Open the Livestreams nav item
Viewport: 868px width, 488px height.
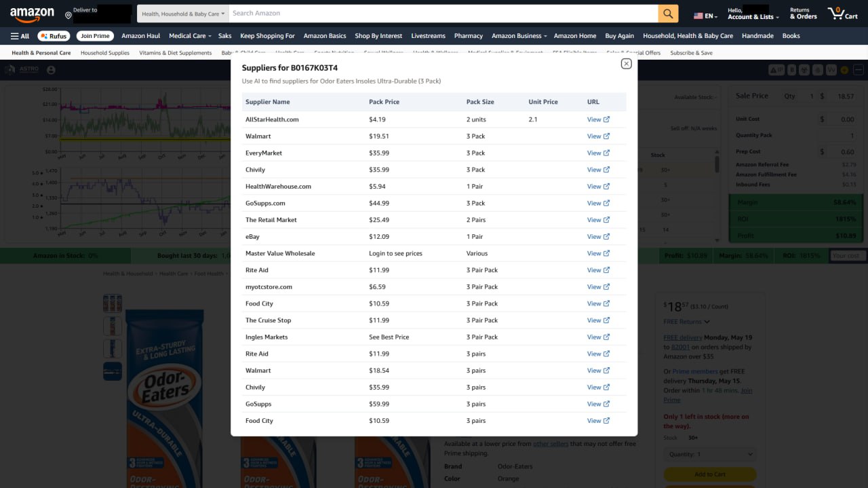click(429, 36)
